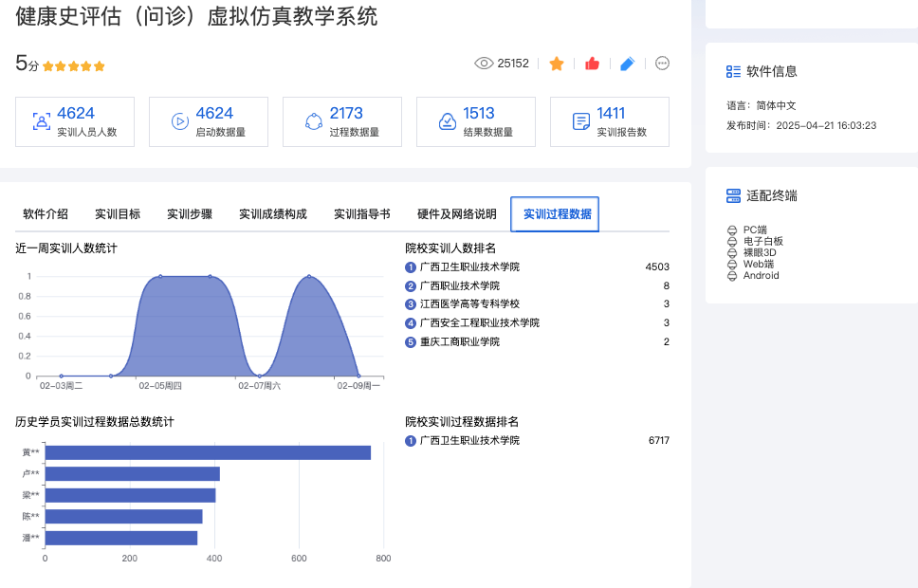The width and height of the screenshot is (918, 588).
Task: Open the 硬件及网络说明 tab
Action: [457, 214]
